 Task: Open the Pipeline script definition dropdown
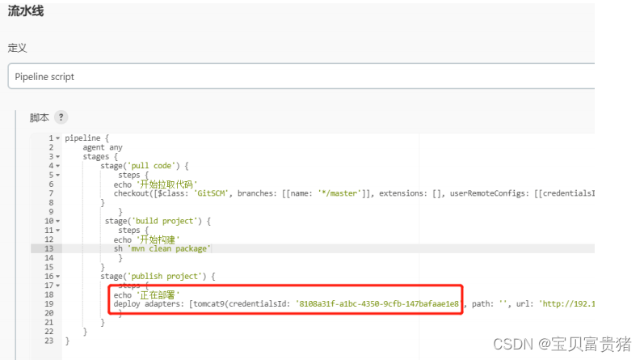(301, 77)
